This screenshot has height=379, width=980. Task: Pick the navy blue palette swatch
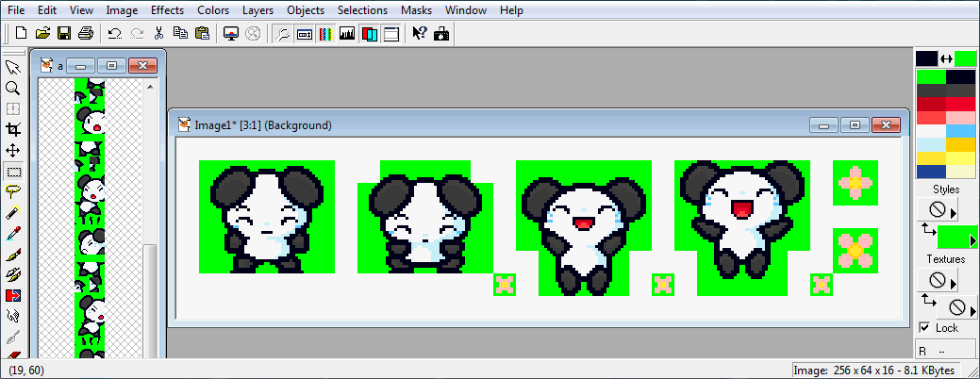pos(931,171)
